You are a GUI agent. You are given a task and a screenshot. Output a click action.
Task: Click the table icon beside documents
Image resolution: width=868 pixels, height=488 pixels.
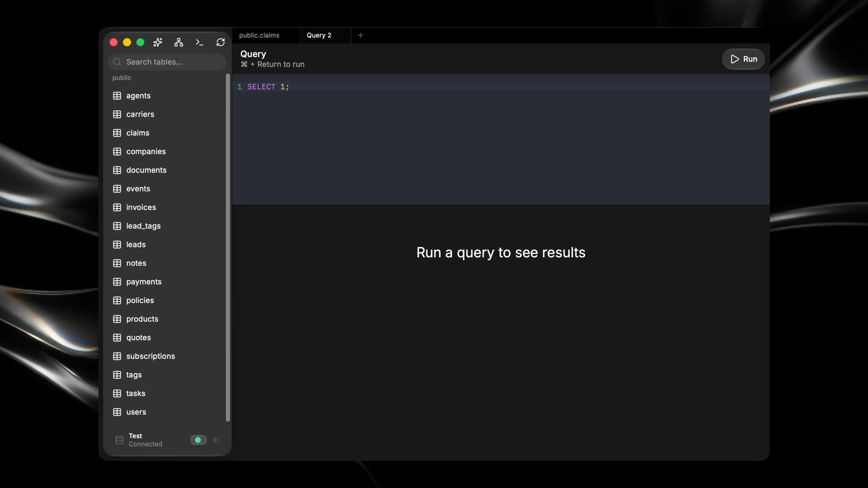pyautogui.click(x=117, y=170)
